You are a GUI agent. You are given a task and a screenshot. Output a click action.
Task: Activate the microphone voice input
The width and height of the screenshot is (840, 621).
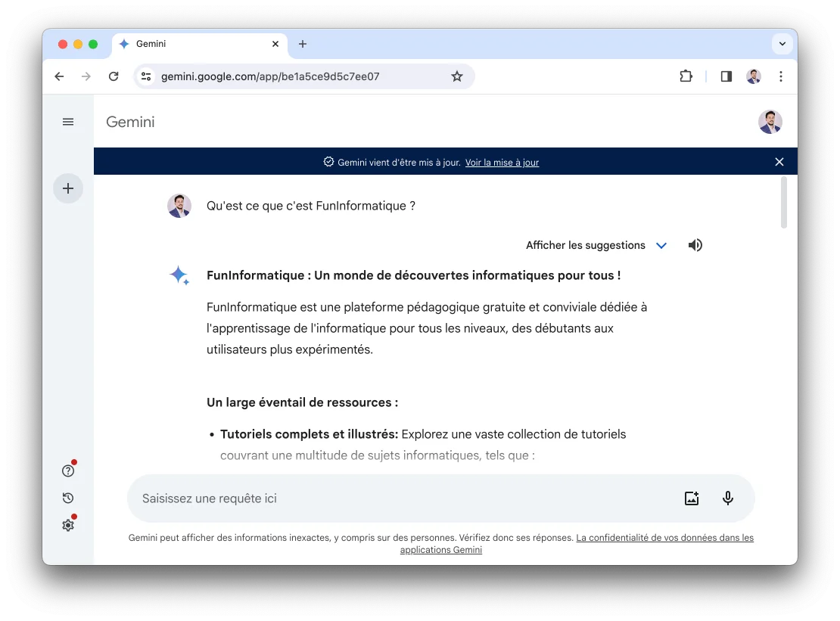point(728,498)
